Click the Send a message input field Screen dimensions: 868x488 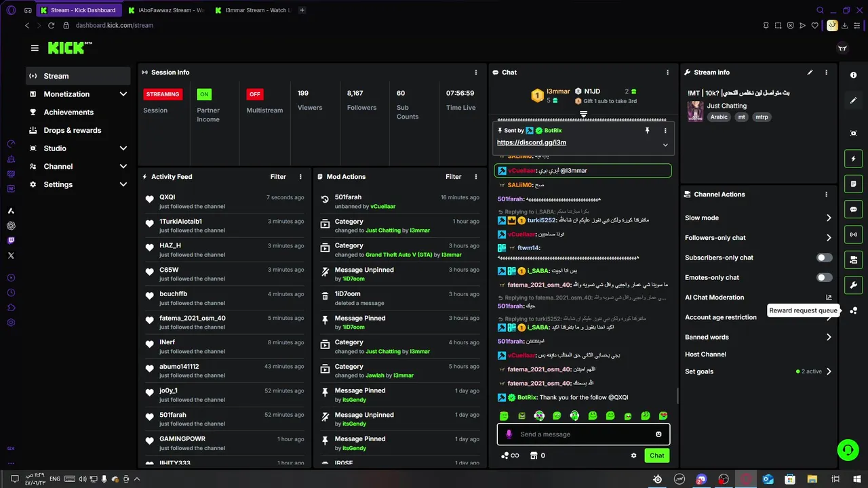pyautogui.click(x=584, y=434)
